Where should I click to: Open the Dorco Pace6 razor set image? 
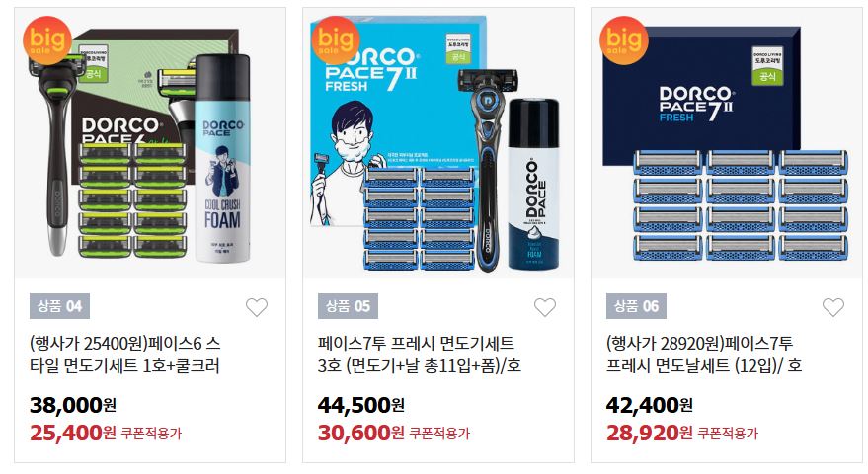point(150,143)
